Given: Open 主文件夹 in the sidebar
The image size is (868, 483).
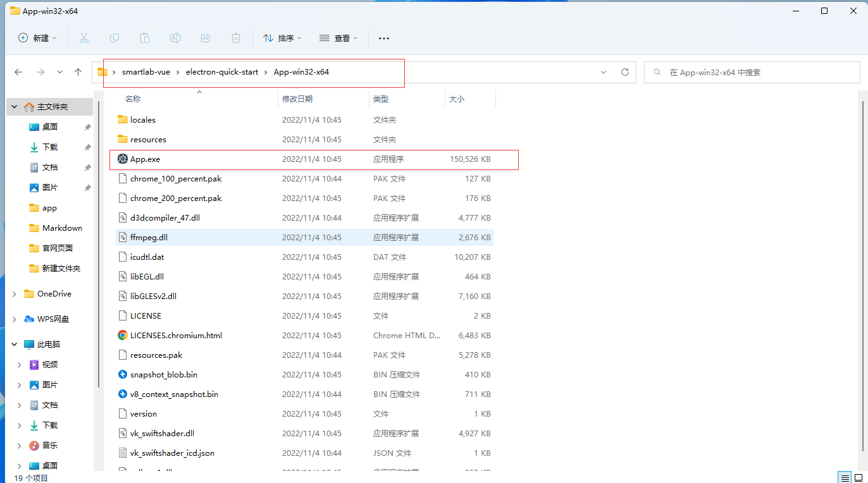Looking at the screenshot, I should pos(52,107).
